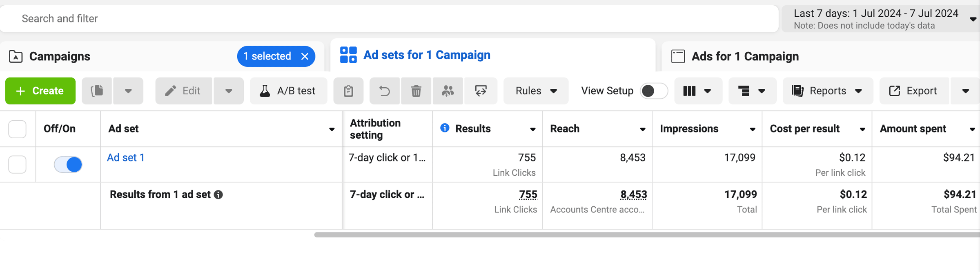The height and width of the screenshot is (272, 980).
Task: Toggle Ad set 1 off
Action: click(68, 164)
